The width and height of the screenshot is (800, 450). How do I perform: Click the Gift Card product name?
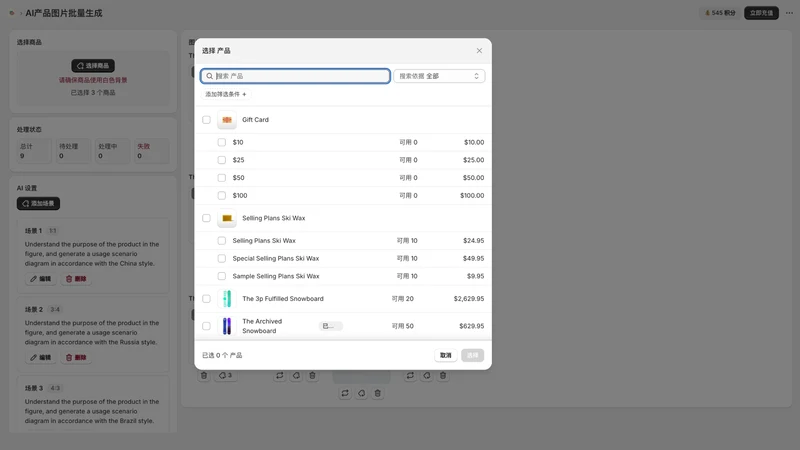pos(255,120)
